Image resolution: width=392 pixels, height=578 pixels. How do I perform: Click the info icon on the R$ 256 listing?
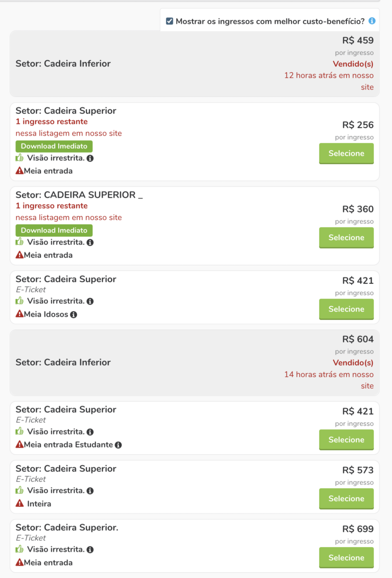tap(90, 158)
